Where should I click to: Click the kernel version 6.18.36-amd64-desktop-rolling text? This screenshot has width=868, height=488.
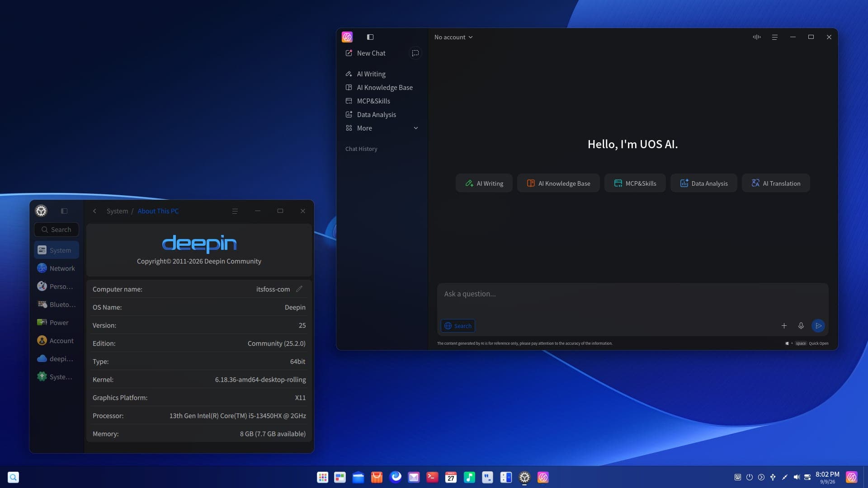(x=260, y=380)
